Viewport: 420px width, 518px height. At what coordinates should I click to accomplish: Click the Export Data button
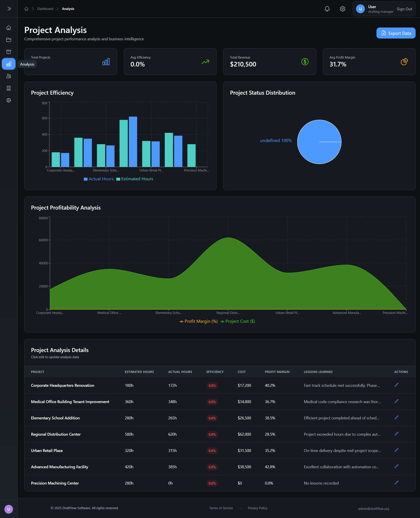pos(396,33)
